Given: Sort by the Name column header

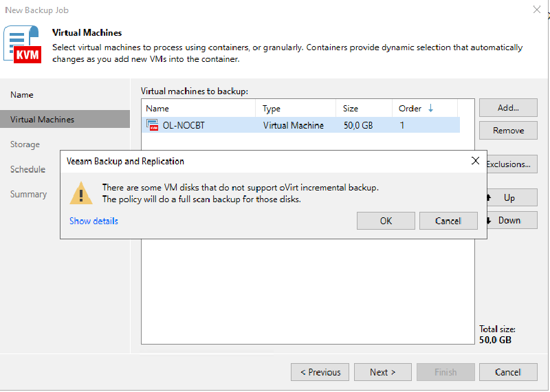Looking at the screenshot, I should click(x=199, y=109).
